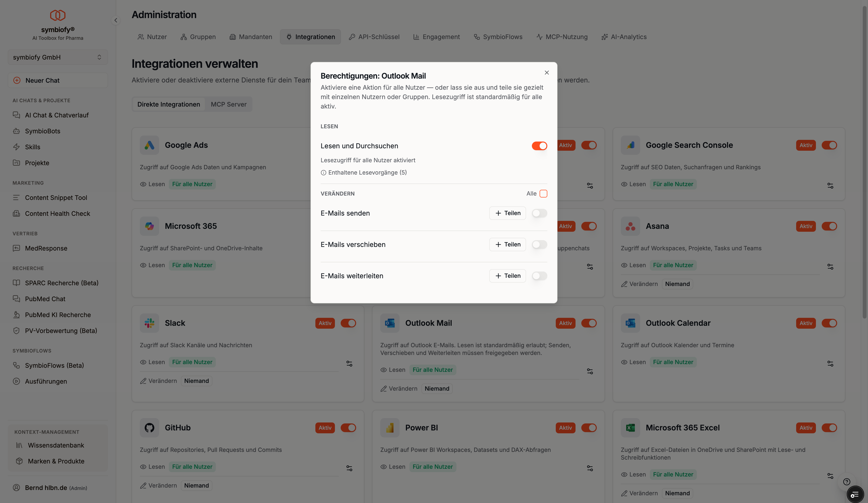Enable the E-Mails senden toggle

tap(539, 213)
